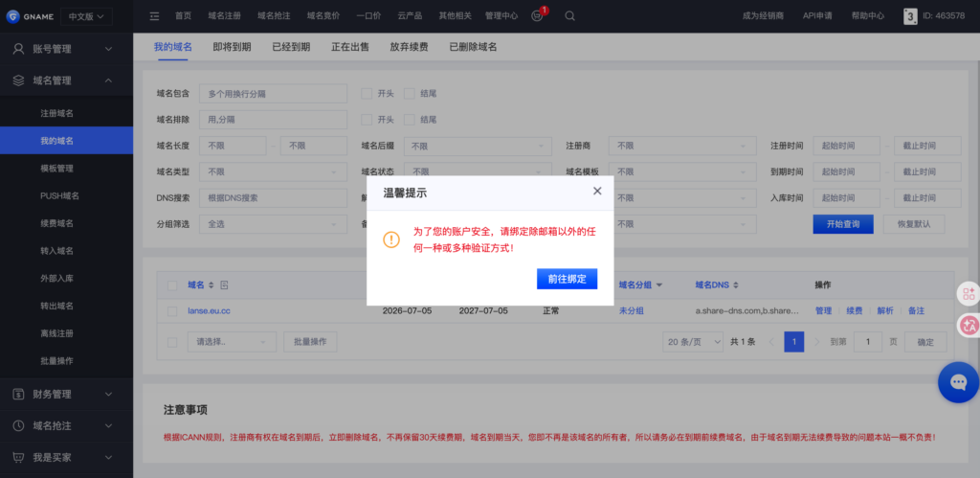Click 未分组 group link in table row
Viewport: 980px width, 478px height.
[632, 311]
